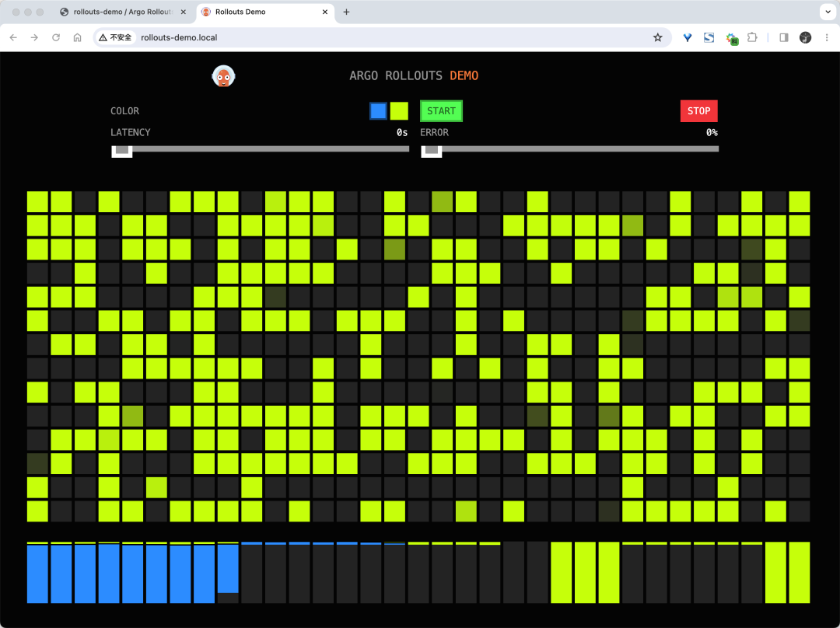Toggle the browser side panel
Viewport: 840px width, 628px height.
click(x=784, y=37)
